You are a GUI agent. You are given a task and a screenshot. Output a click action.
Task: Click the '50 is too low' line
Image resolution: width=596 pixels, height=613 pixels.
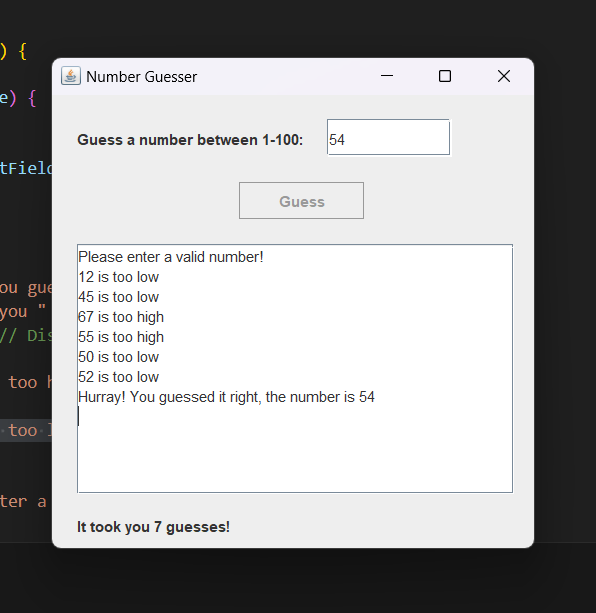tap(118, 357)
